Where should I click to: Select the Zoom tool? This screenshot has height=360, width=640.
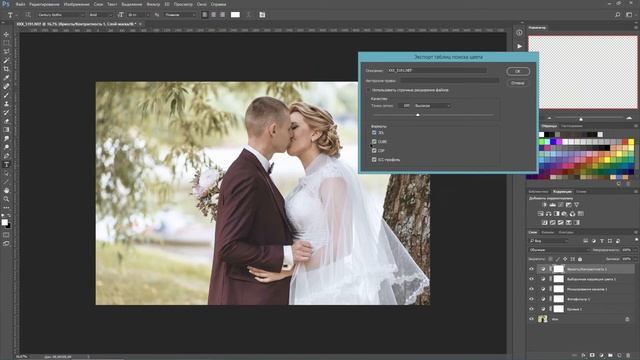click(6, 199)
